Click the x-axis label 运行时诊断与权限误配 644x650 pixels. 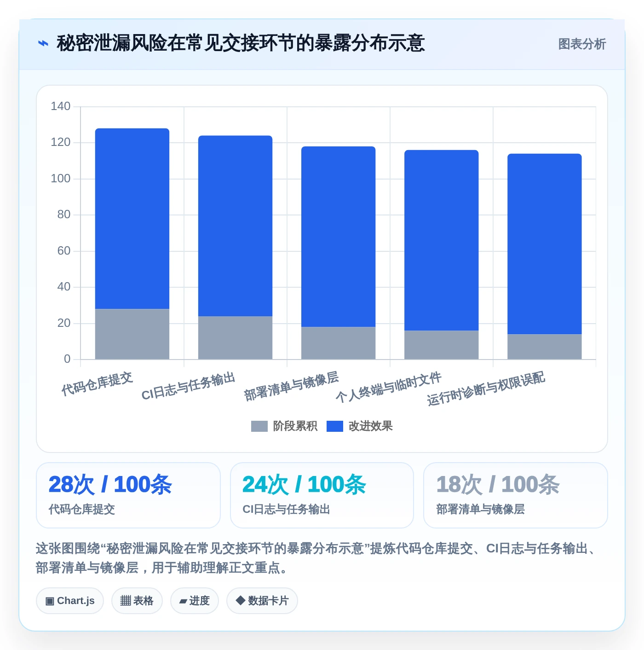point(486,389)
